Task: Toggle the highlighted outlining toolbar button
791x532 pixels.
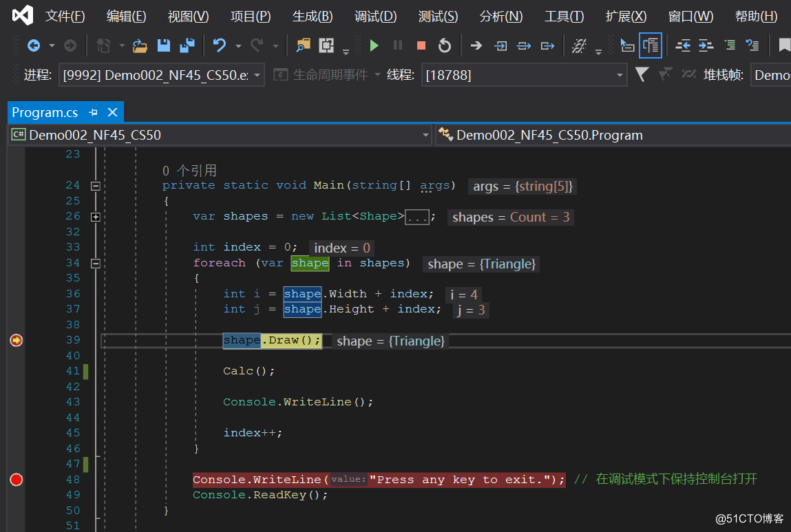Action: (651, 45)
